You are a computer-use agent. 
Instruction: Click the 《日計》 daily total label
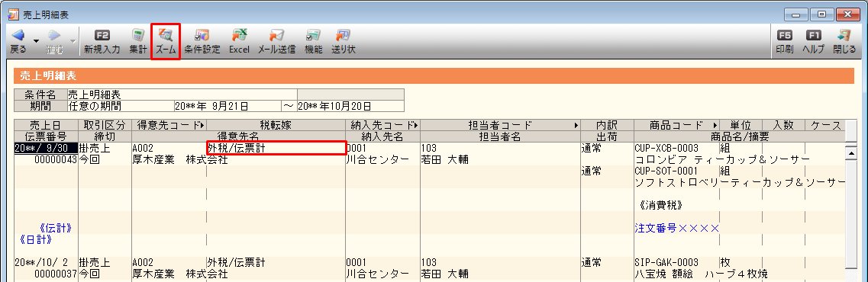[36, 239]
